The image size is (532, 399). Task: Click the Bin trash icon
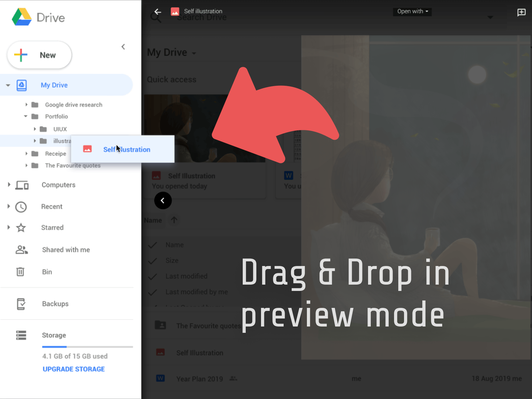20,272
